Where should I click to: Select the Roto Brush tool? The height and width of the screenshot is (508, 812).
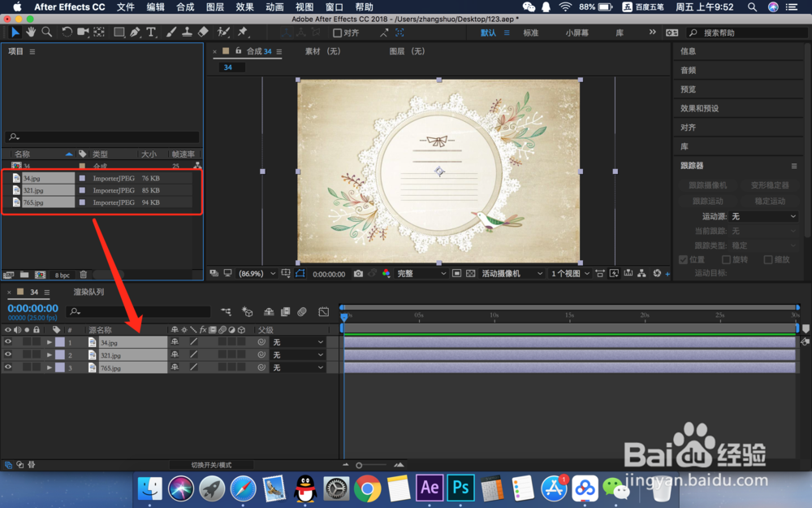(223, 33)
